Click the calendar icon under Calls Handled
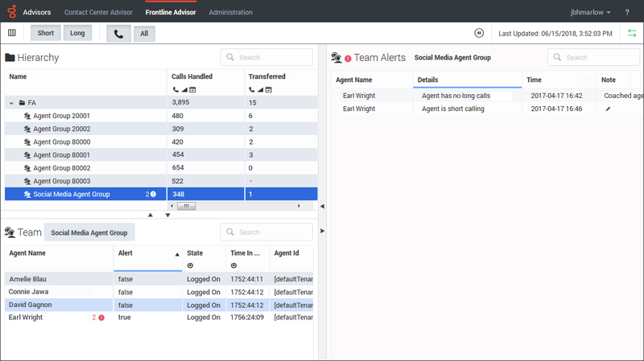644x361 pixels. pos(192,89)
